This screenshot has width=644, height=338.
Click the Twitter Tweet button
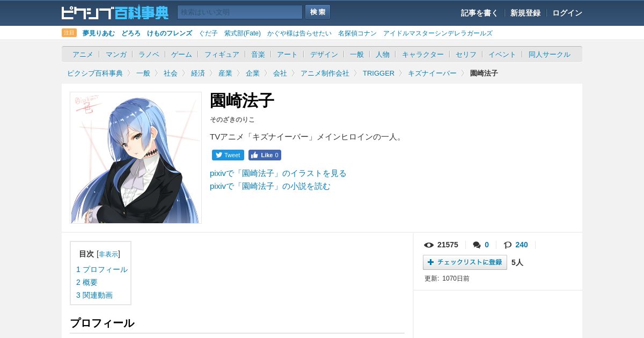point(228,155)
